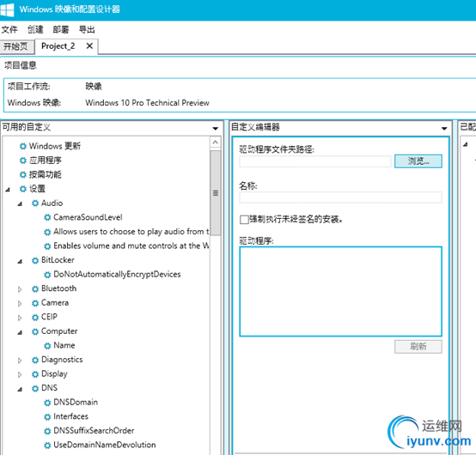Image resolution: width=476 pixels, height=455 pixels.
Task: Click gear icon beside Windows 更新
Action: [x=23, y=146]
